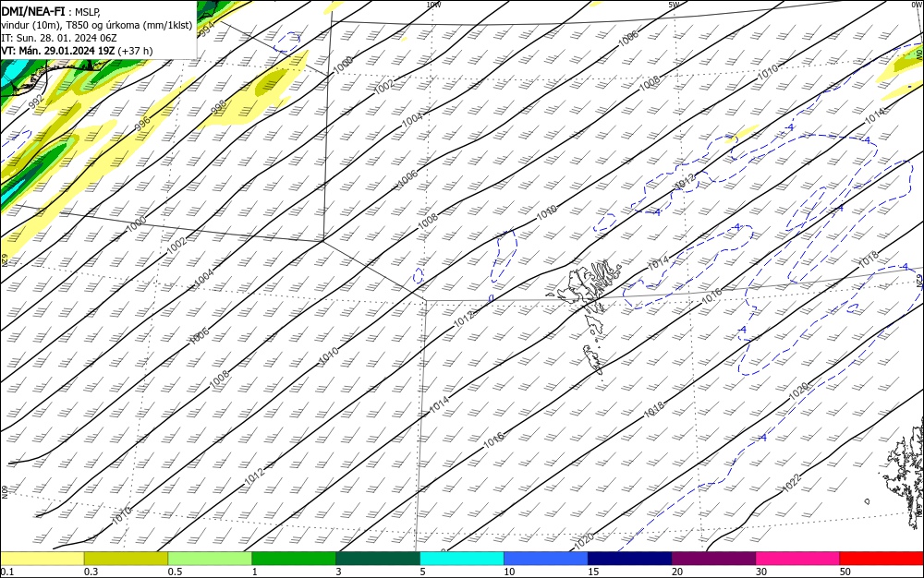Select the 996 isobar label
Viewport: 924px width, 578px height.
click(x=142, y=124)
